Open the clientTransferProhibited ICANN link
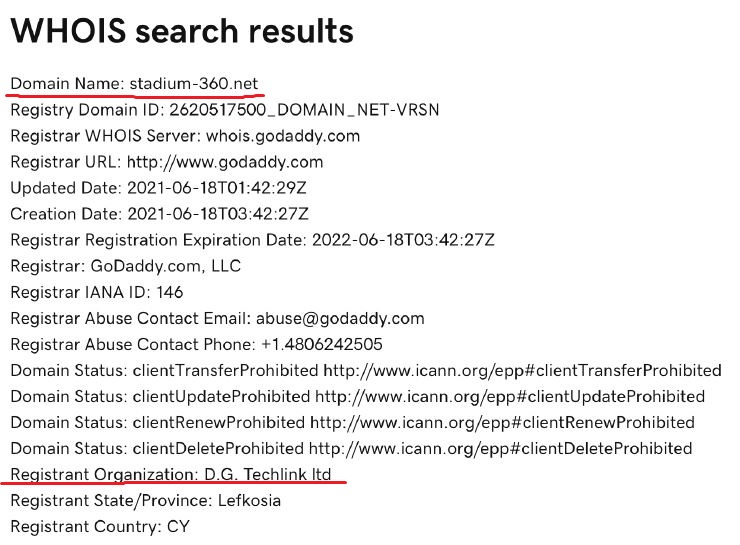The image size is (740, 545). [x=522, y=370]
